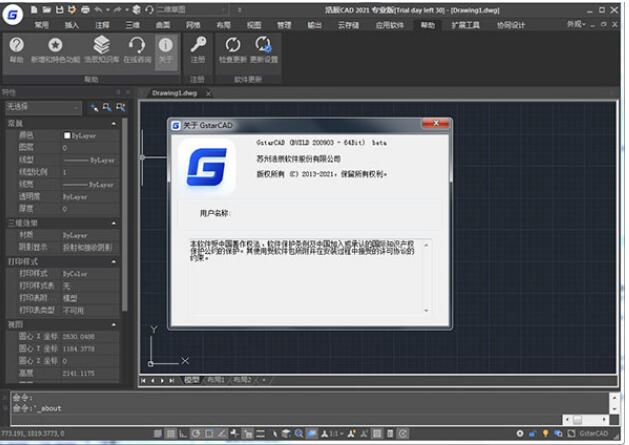Click the Save As icon in quick access toolbar
Image resolution: width=629 pixels, height=445 pixels.
click(72, 10)
